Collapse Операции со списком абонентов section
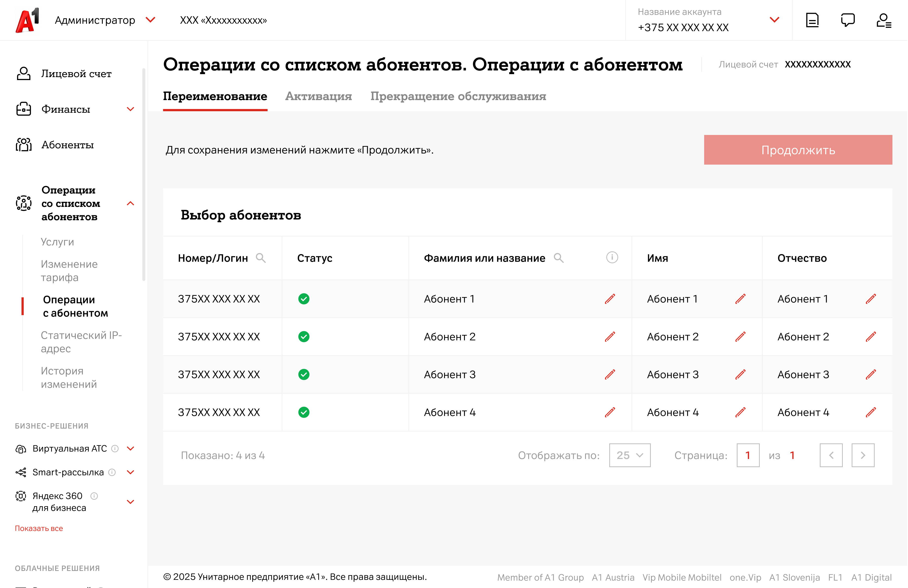 tap(130, 203)
